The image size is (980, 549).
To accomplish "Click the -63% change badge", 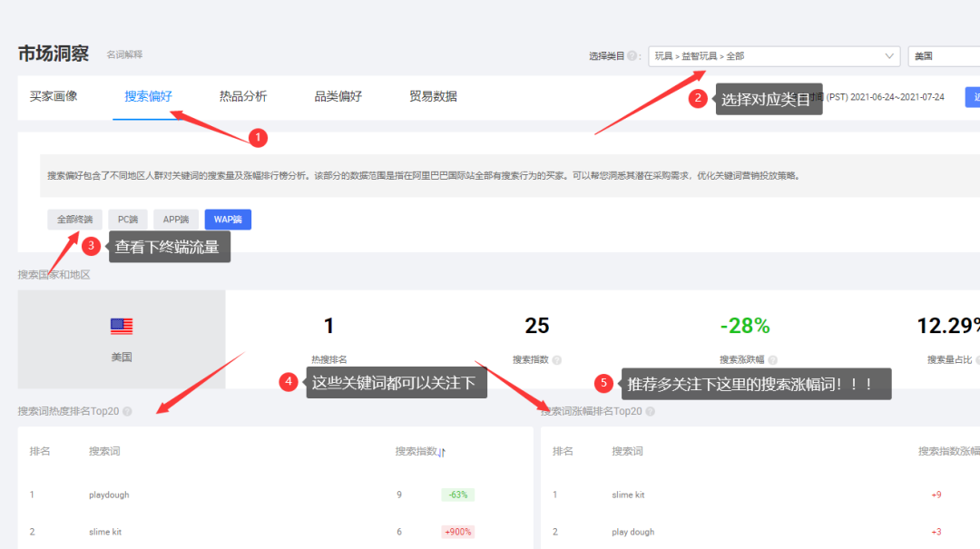I will pos(457,495).
